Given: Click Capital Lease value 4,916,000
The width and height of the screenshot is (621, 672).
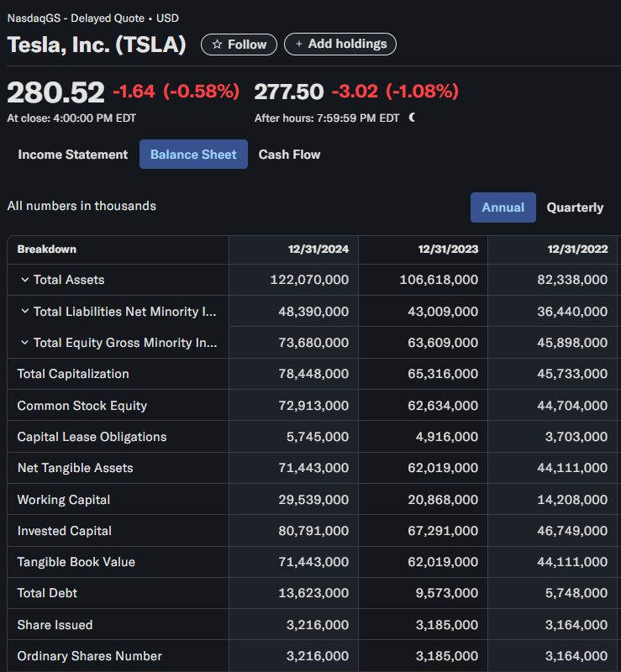Looking at the screenshot, I should (x=447, y=437).
